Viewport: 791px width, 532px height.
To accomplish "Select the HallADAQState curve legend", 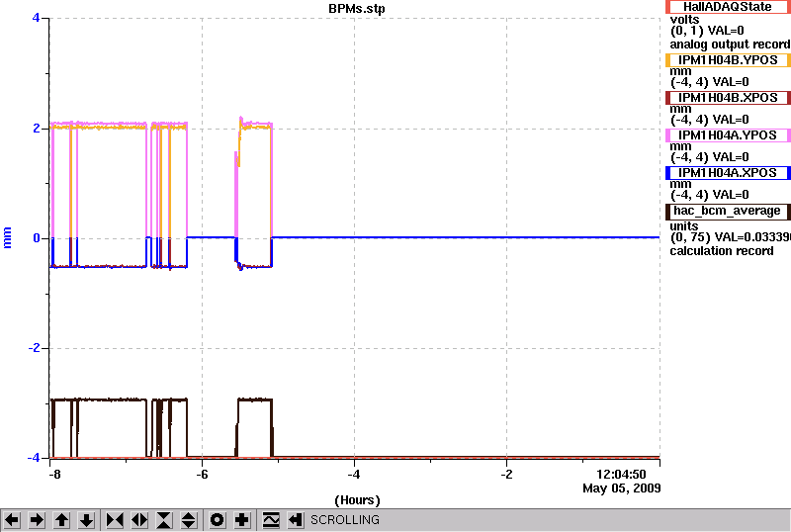I will point(728,7).
